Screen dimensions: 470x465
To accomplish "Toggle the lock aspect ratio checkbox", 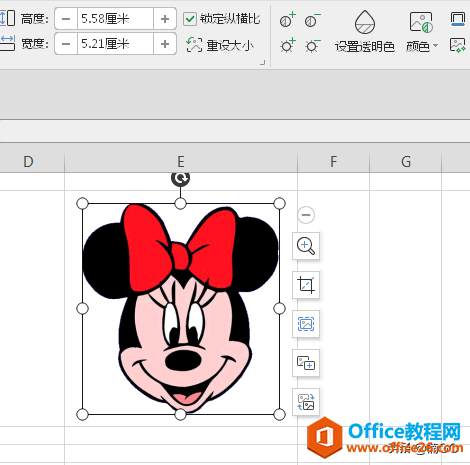I will click(190, 19).
